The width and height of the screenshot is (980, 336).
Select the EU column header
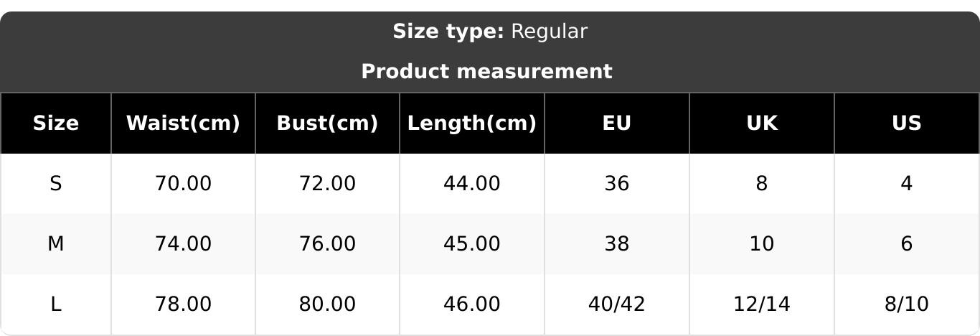pos(616,123)
